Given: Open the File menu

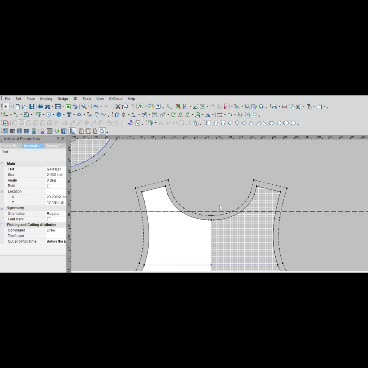Looking at the screenshot, I should 8,99.
